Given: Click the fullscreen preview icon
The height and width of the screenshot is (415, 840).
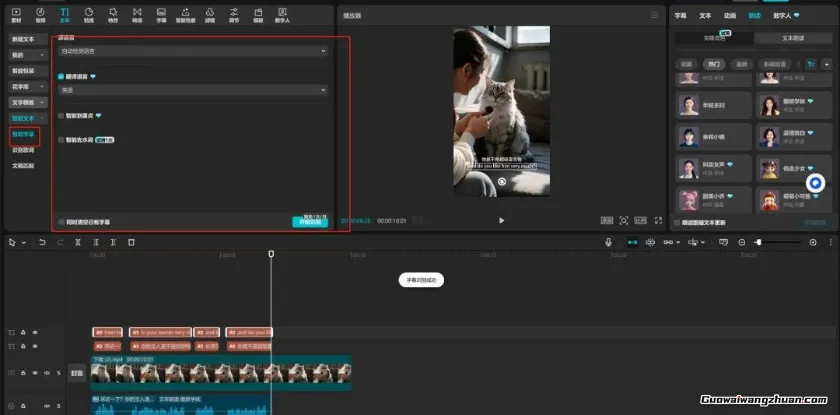Looking at the screenshot, I should pyautogui.click(x=658, y=220).
